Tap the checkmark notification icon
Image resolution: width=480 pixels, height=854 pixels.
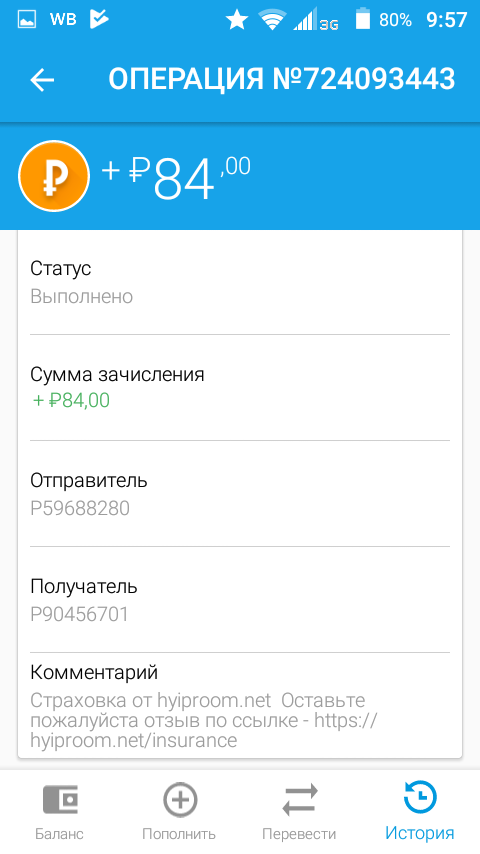pos(99,20)
